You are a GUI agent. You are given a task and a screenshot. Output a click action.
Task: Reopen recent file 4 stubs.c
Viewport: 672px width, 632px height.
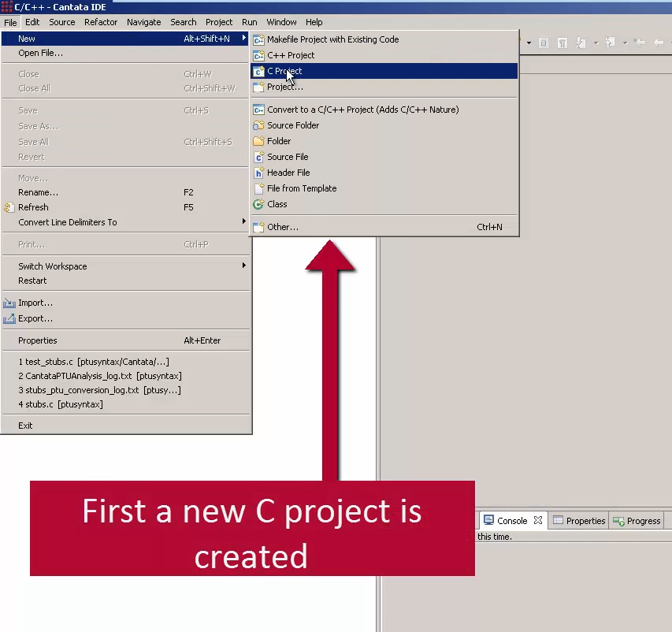pos(124,404)
